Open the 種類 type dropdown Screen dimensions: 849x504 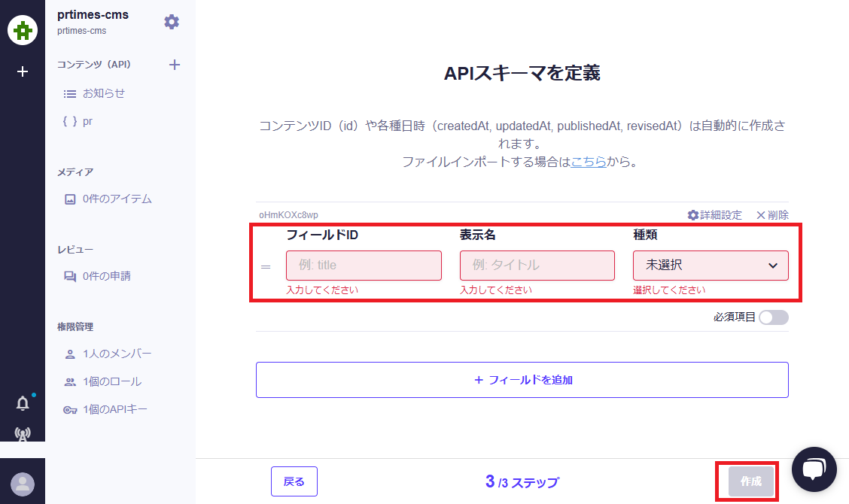(x=711, y=266)
